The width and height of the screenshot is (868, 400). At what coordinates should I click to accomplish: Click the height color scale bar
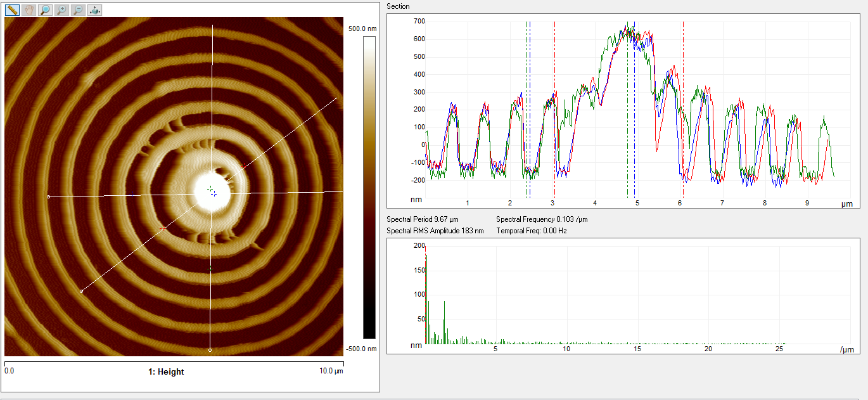pos(369,187)
